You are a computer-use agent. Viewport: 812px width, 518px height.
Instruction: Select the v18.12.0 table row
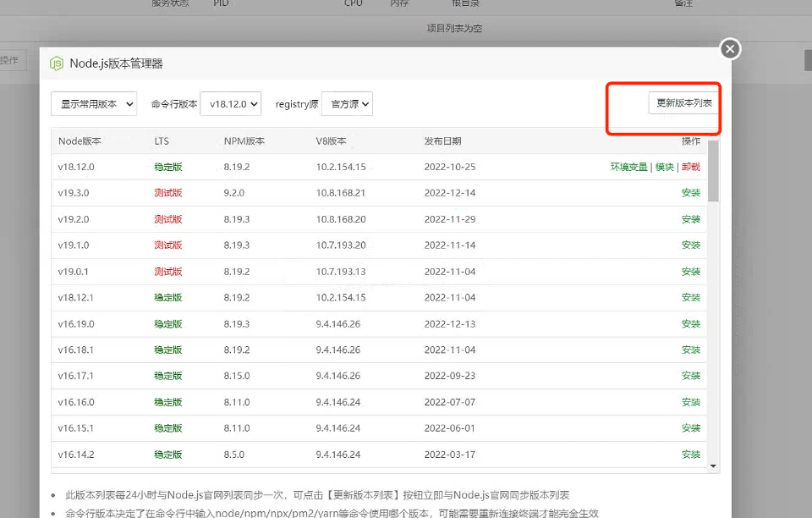[x=338, y=167]
